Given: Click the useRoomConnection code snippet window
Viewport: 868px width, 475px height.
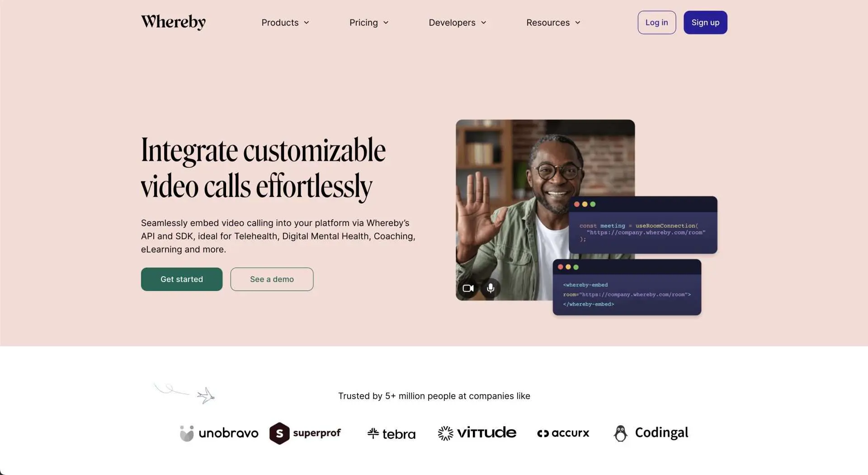Looking at the screenshot, I should (643, 225).
